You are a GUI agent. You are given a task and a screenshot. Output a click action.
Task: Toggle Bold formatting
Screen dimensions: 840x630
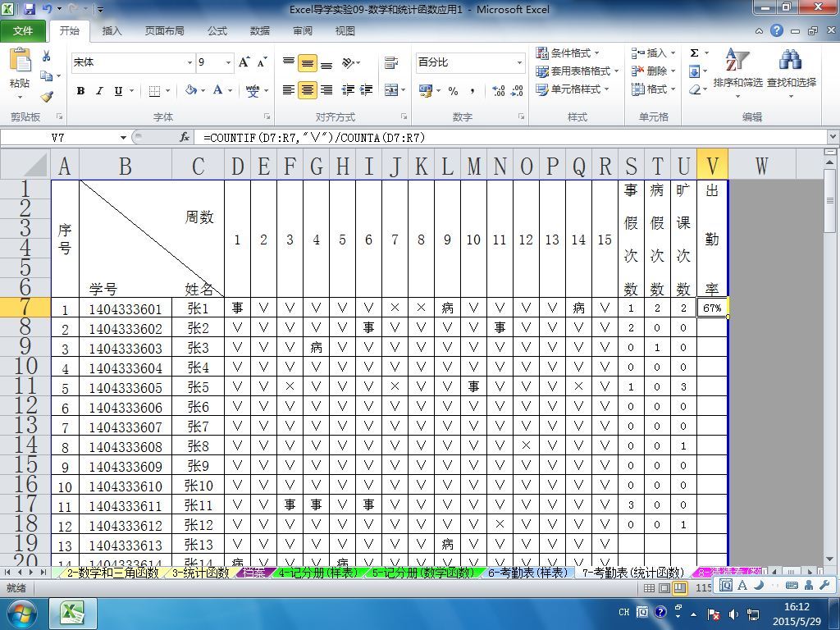point(80,90)
